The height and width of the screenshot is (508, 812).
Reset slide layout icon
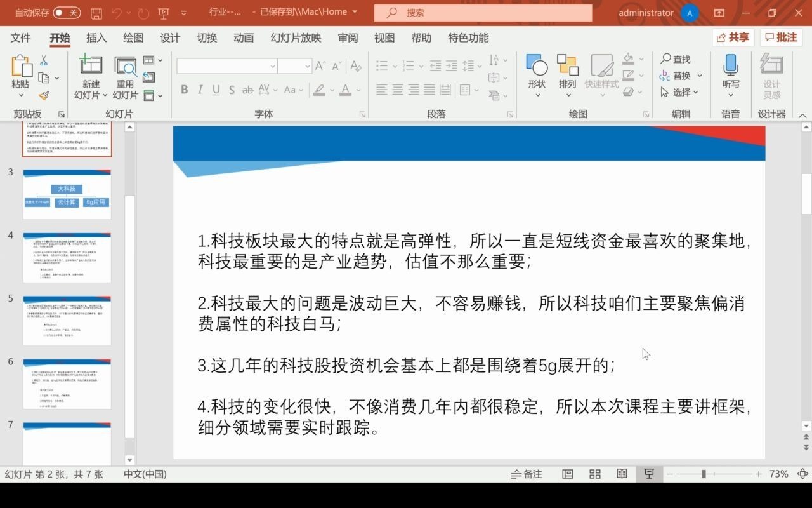tap(149, 77)
